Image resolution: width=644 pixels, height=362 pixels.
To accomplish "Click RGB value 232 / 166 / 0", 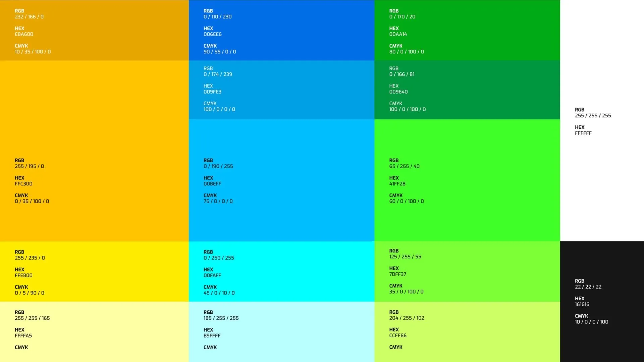I will click(29, 17).
